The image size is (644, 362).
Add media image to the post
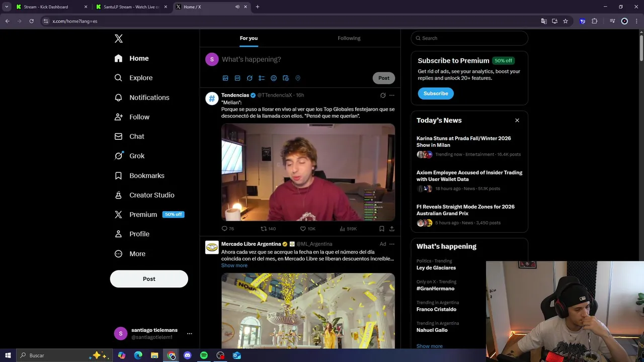pyautogui.click(x=225, y=78)
